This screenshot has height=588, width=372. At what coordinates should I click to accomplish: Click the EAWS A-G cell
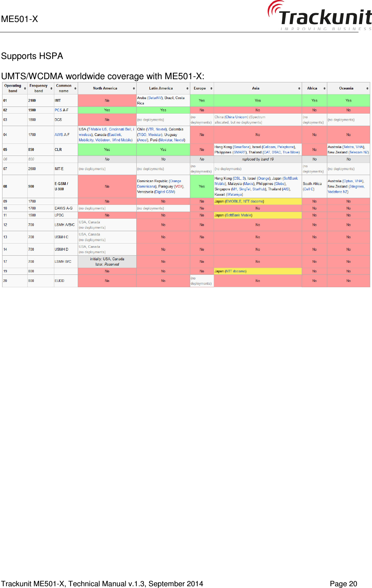point(66,208)
